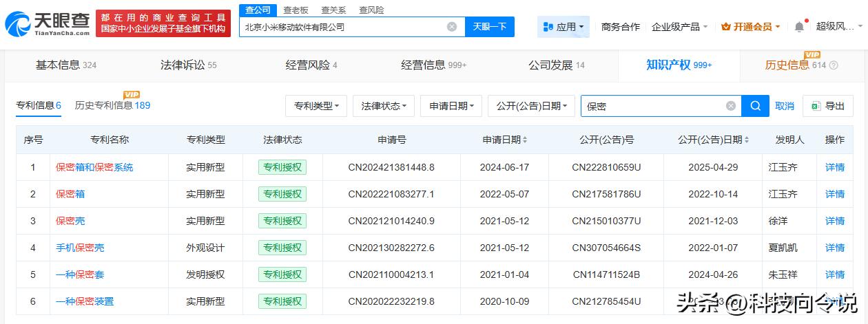
Task: Switch to the 查老板 search tab
Action: [296, 10]
